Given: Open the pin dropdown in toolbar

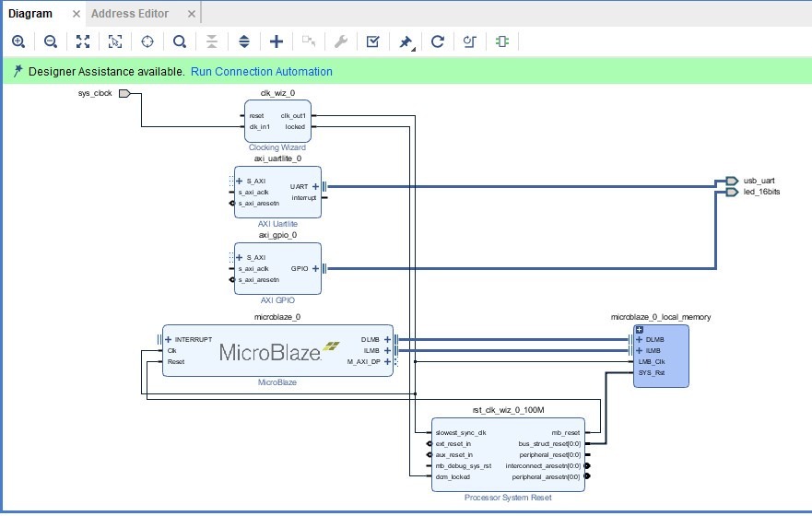Looking at the screenshot, I should coord(406,41).
